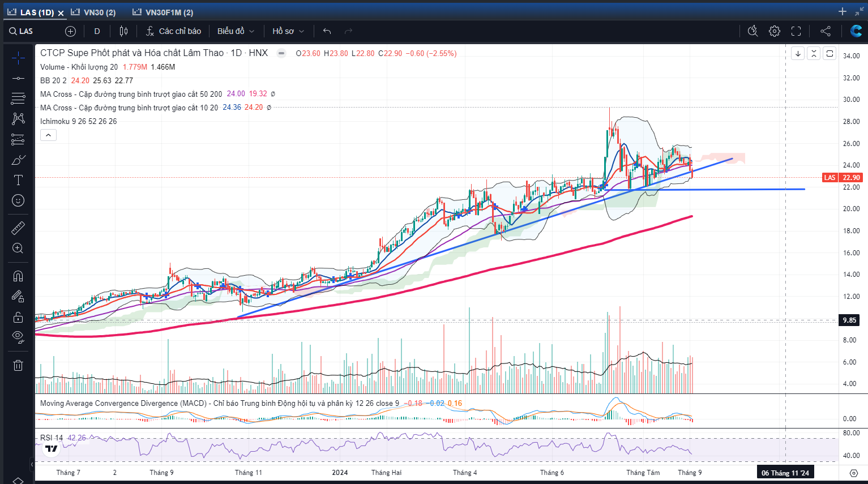The height and width of the screenshot is (484, 868).
Task: Toggle hide all drawings eye icon
Action: [x=18, y=337]
